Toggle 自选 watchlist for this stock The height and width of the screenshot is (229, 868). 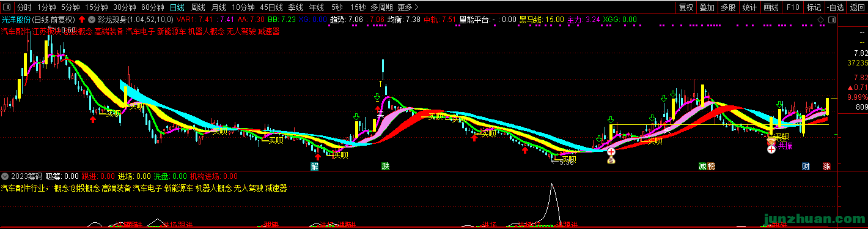point(835,8)
